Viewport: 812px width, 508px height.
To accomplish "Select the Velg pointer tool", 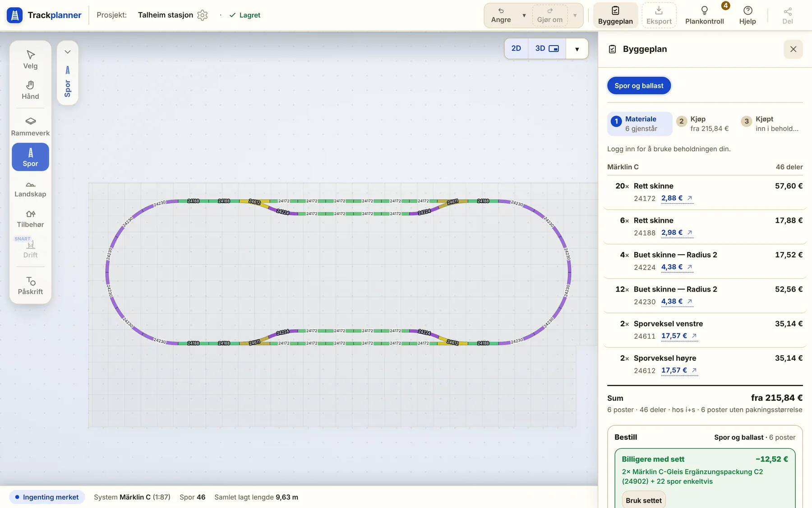I will (30, 60).
